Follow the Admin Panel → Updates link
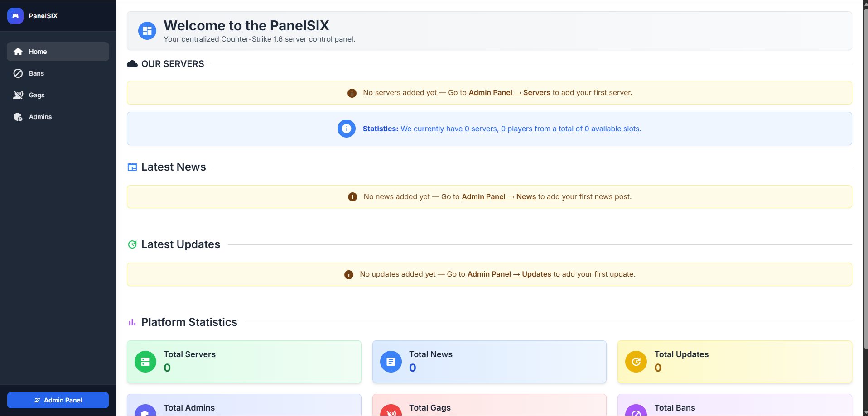Screen dimensions: 868x416 tap(509, 274)
